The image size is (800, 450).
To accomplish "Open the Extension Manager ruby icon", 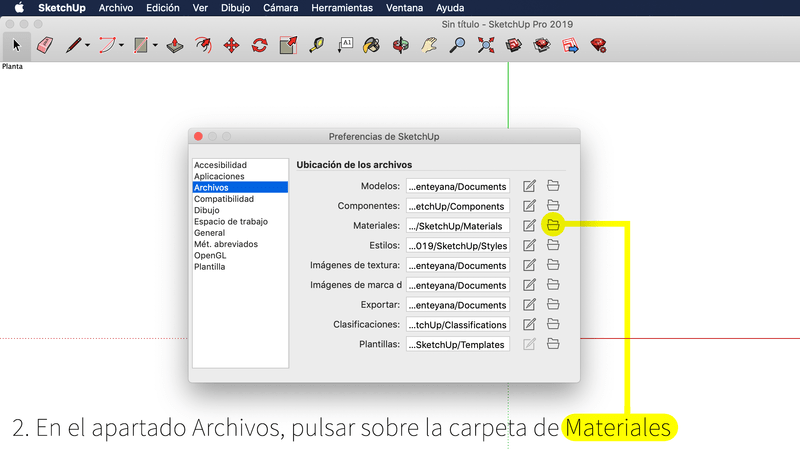I will click(598, 45).
